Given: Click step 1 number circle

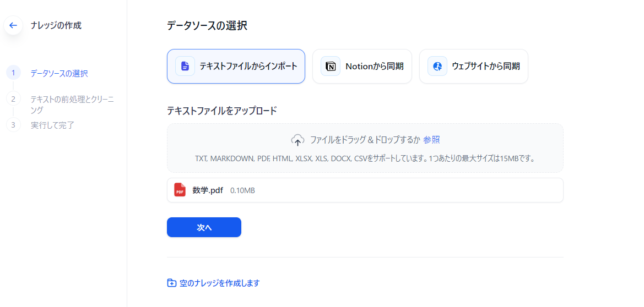Looking at the screenshot, I should pyautogui.click(x=13, y=73).
